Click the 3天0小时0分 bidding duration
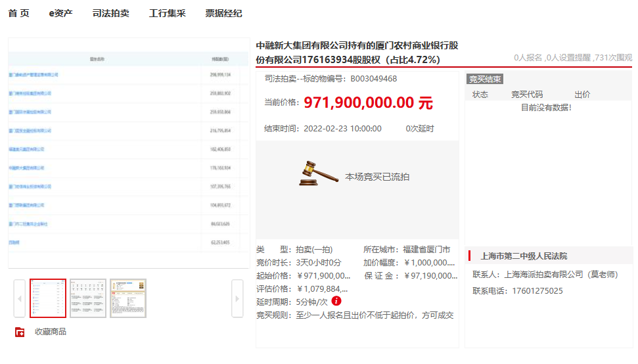 (x=319, y=263)
